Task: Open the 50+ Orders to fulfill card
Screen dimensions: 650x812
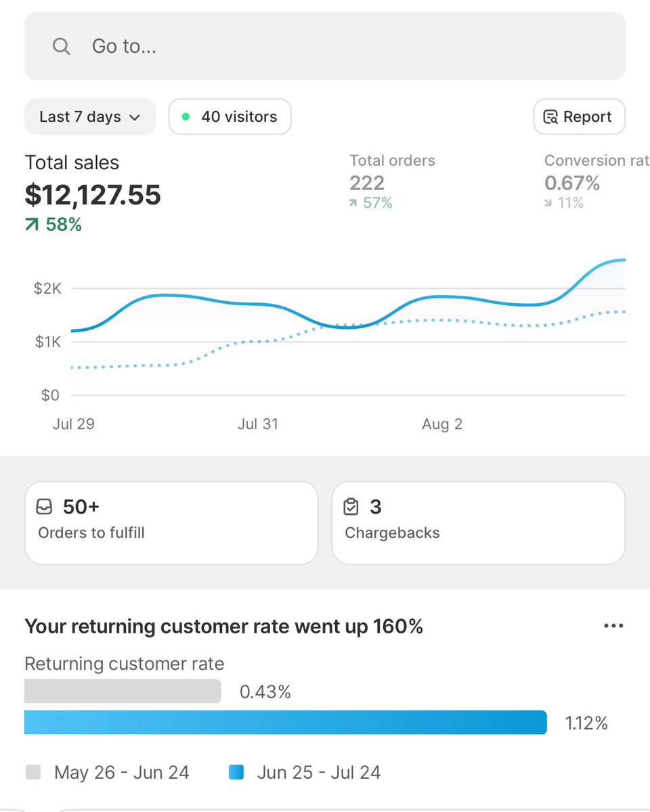Action: 171,522
